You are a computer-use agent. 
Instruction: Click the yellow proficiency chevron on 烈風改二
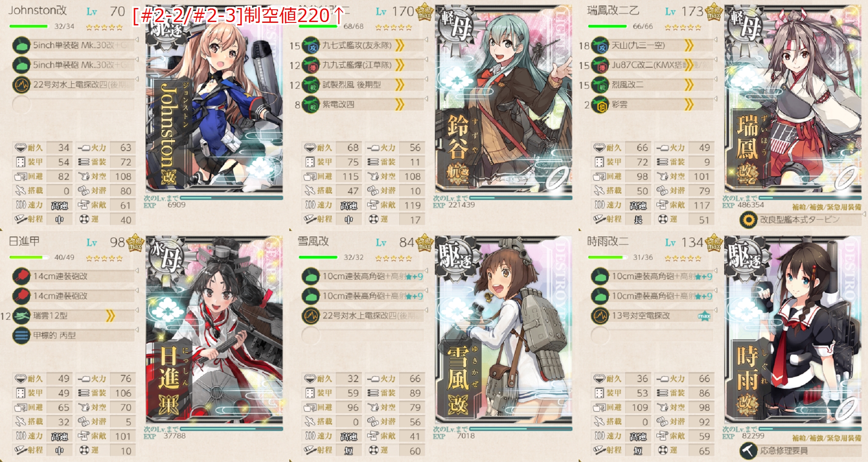(689, 85)
